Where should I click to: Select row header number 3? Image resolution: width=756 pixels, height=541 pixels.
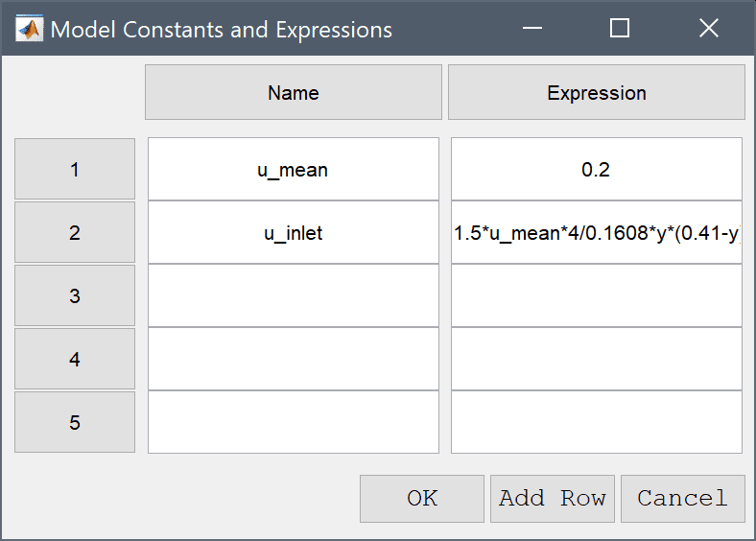[x=75, y=295]
